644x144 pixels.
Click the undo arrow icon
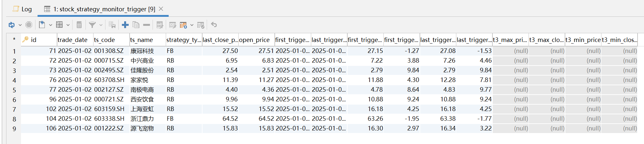214,25
